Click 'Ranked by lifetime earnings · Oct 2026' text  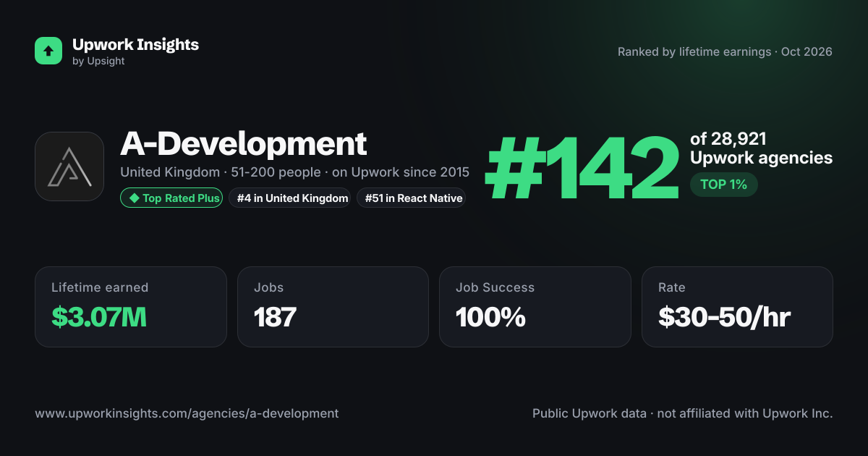coord(725,52)
